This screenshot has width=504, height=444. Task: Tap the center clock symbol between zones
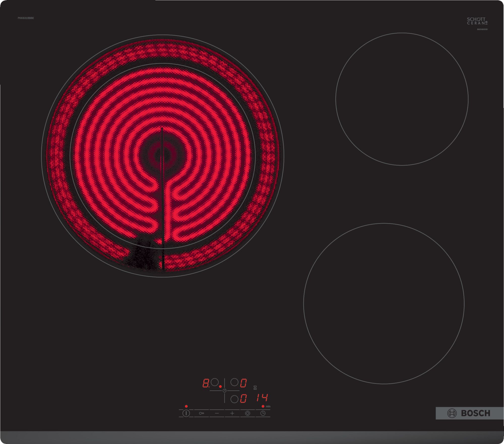click(x=225, y=391)
